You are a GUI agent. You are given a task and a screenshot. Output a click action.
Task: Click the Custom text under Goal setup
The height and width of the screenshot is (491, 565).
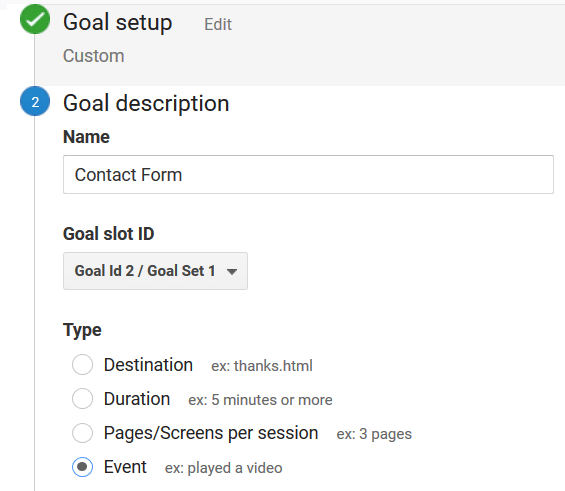pyautogui.click(x=94, y=56)
